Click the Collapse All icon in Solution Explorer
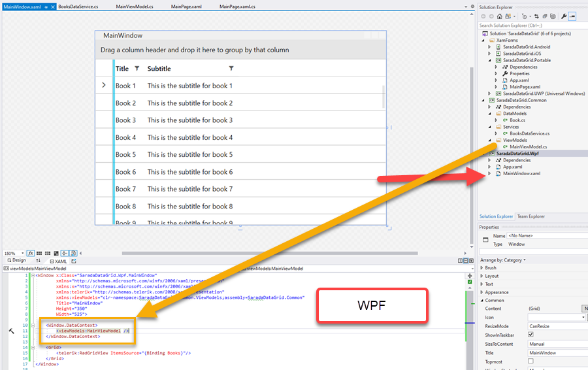Screen dimensions: 588x370 [545, 16]
